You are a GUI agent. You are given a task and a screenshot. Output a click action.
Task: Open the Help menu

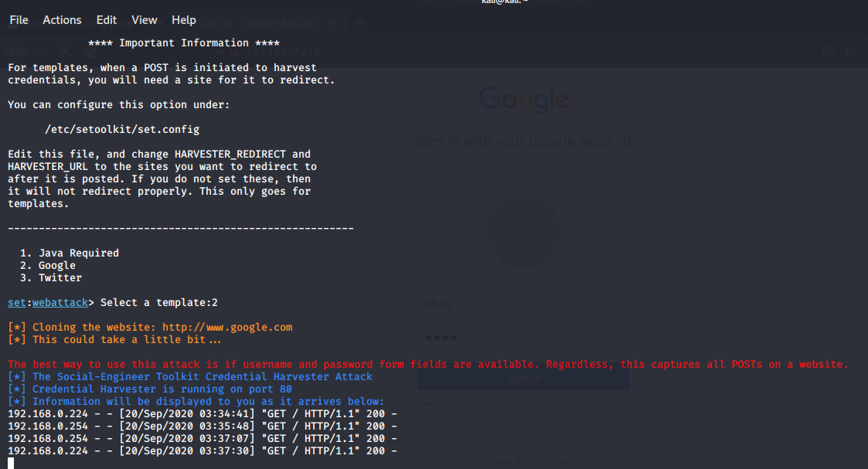pyautogui.click(x=184, y=20)
